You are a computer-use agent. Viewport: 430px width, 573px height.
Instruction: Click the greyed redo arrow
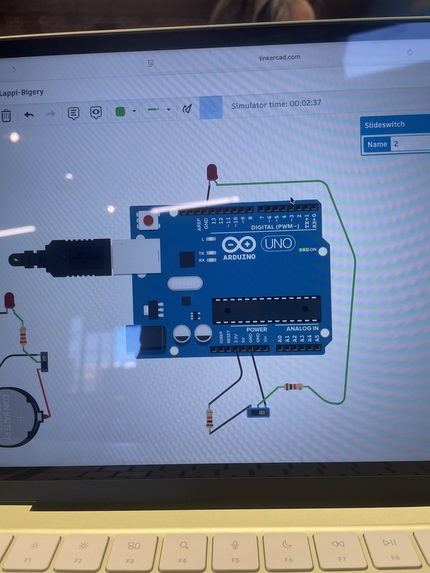point(50,114)
